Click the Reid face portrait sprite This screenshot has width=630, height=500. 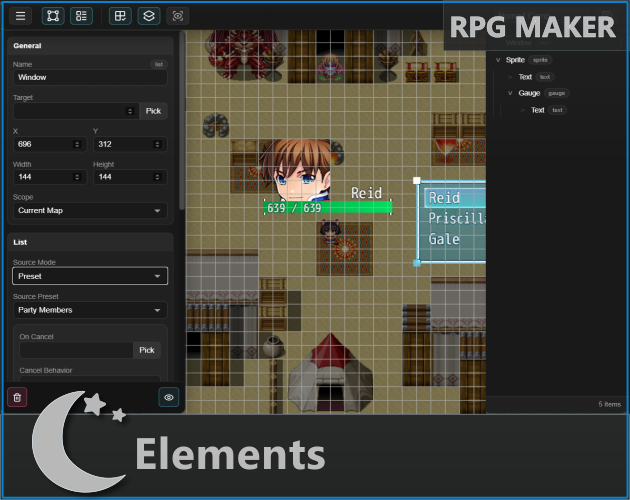pos(297,170)
